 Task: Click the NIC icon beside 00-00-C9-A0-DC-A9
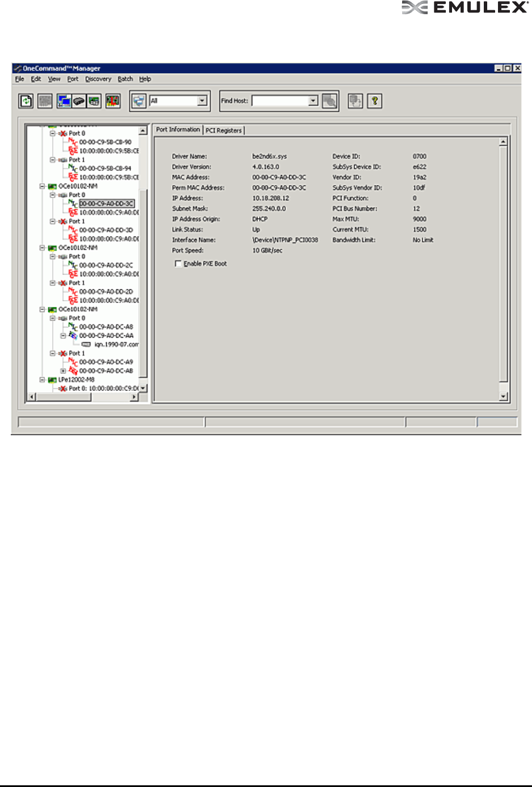[x=73, y=361]
